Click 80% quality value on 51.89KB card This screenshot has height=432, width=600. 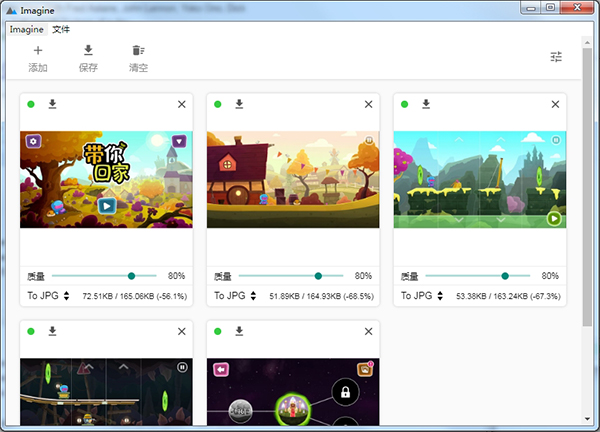[x=363, y=276]
